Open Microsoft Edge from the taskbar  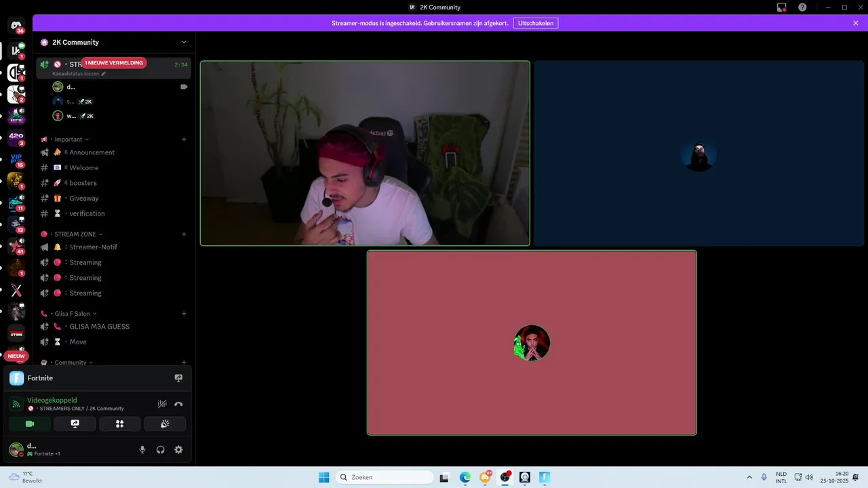[x=465, y=477]
